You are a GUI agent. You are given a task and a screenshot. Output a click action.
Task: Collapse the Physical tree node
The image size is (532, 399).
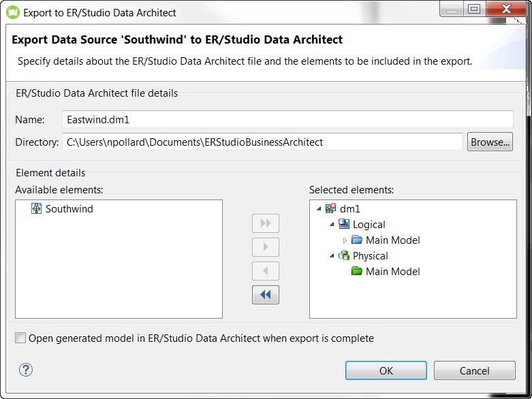tap(332, 256)
